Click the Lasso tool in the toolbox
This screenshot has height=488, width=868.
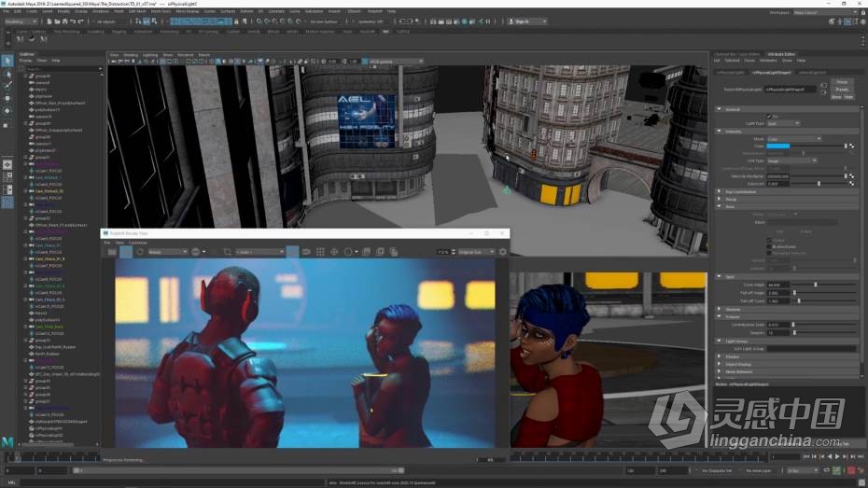[7, 73]
